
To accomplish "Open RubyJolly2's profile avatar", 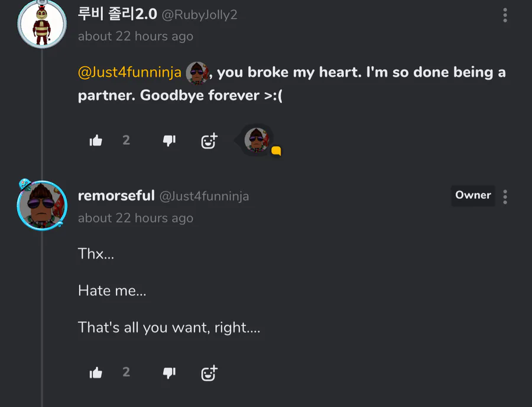I will tap(41, 24).
